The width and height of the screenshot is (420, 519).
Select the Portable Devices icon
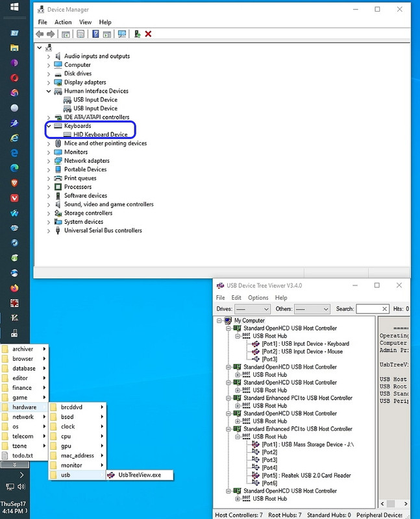click(x=58, y=169)
